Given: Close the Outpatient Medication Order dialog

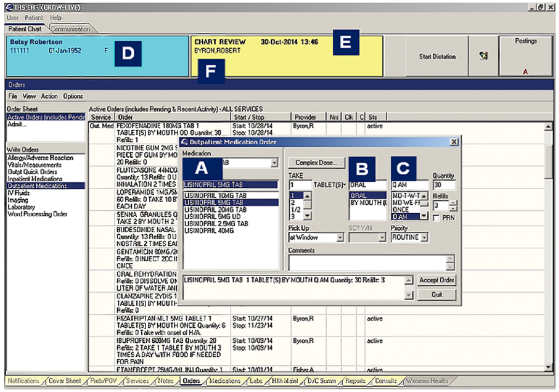Looking at the screenshot, I should [x=454, y=142].
